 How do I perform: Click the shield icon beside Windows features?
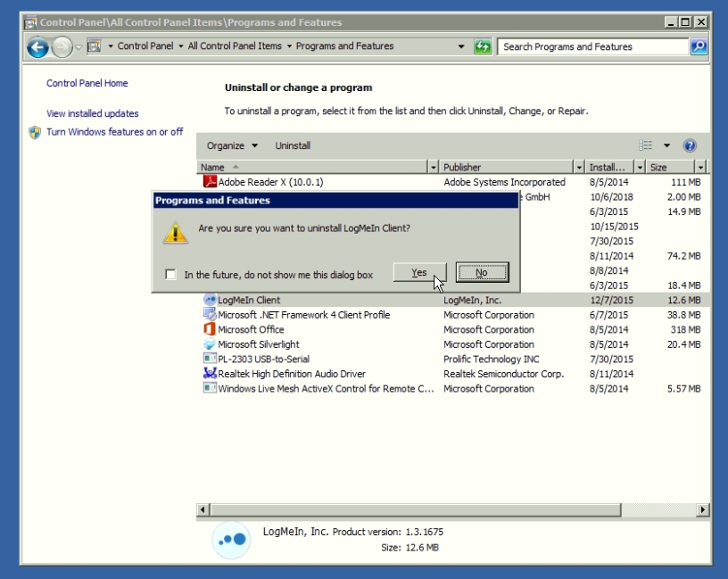click(35, 132)
